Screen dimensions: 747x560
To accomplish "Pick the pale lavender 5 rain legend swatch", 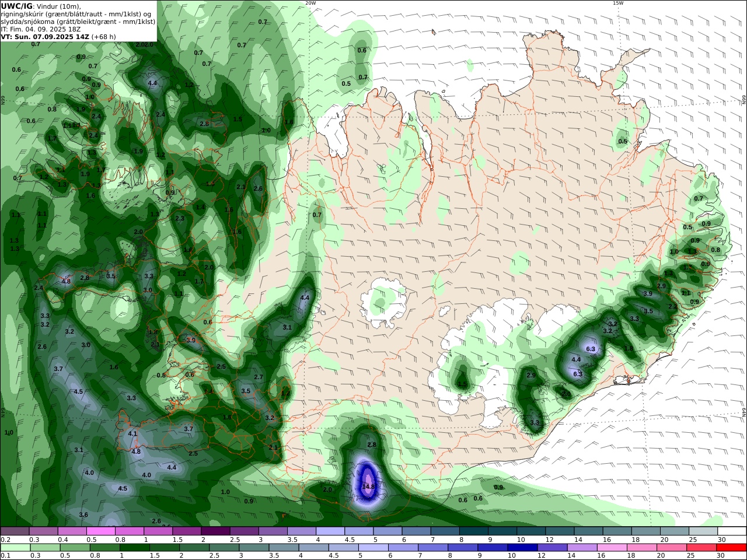I will point(373,548).
